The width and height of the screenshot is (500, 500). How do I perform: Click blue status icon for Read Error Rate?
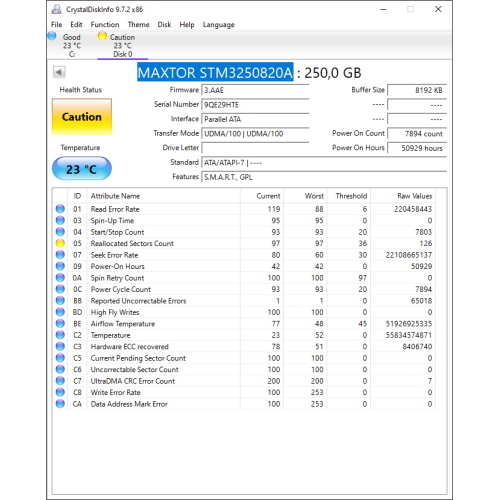click(60, 209)
